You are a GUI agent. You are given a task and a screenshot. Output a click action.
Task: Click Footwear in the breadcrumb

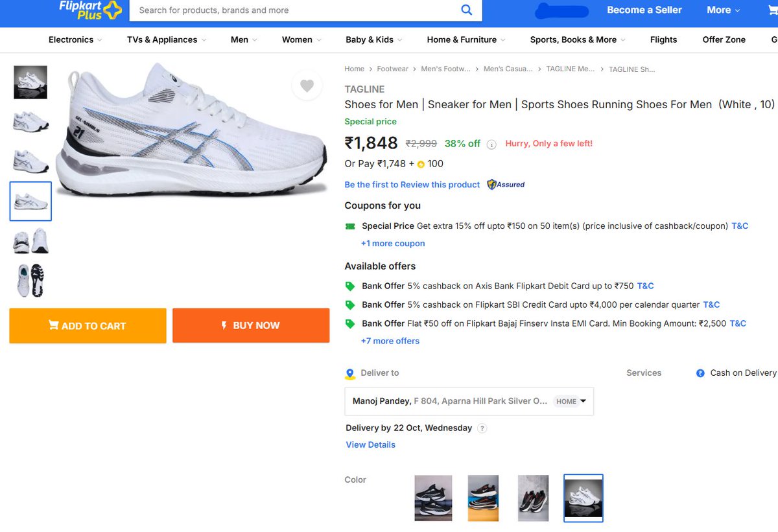[x=393, y=69]
